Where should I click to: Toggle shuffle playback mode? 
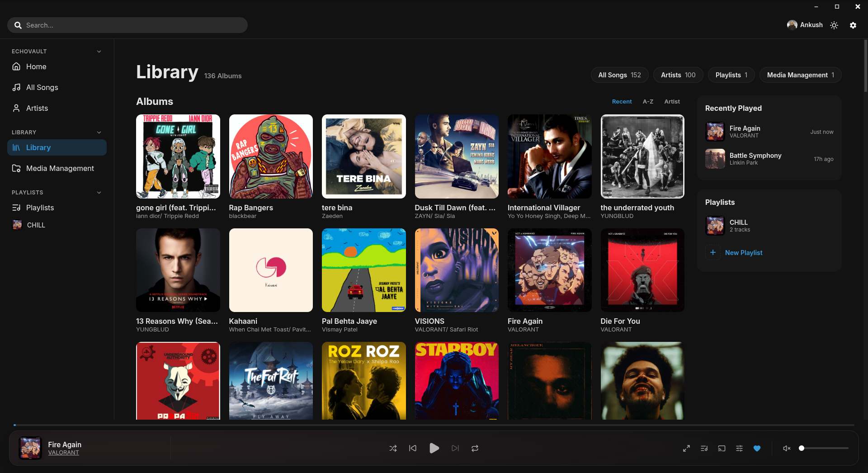click(x=393, y=448)
